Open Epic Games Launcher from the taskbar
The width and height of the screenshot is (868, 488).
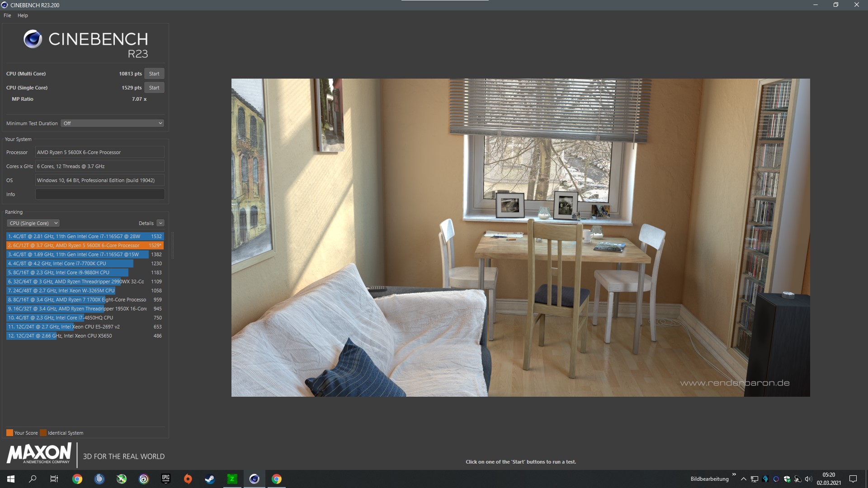click(x=166, y=479)
